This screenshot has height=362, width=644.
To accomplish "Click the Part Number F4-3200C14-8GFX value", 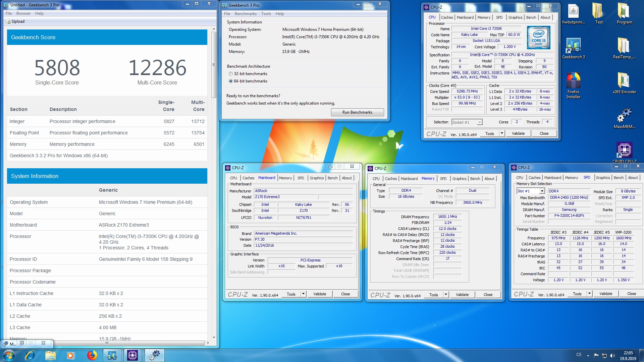I will coord(569,216).
